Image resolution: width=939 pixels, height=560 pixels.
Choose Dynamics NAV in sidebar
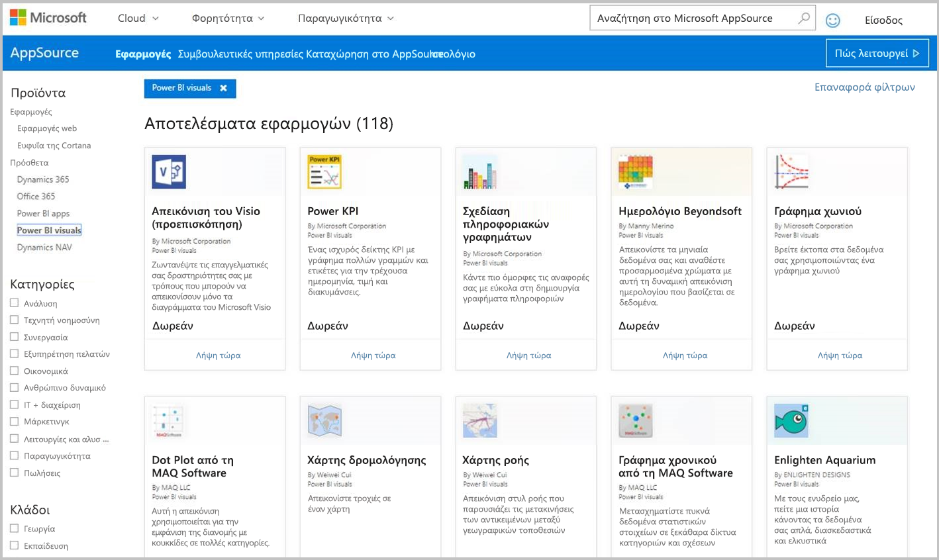[x=44, y=248]
